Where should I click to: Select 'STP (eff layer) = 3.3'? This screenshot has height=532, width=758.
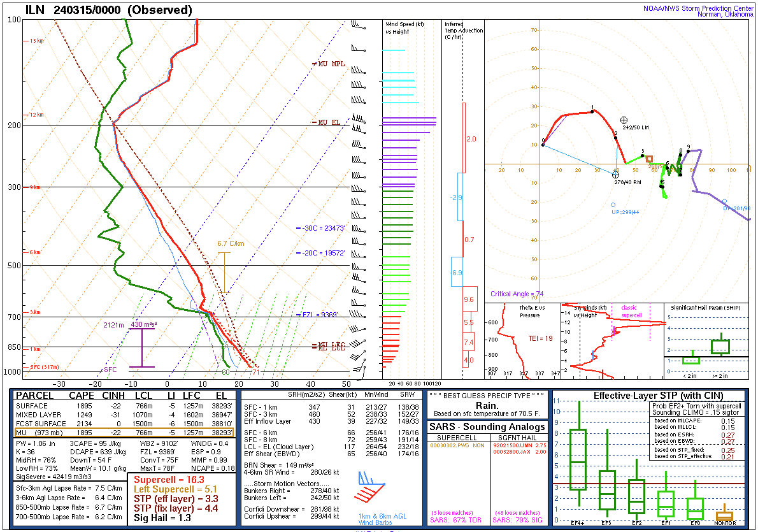(x=176, y=499)
